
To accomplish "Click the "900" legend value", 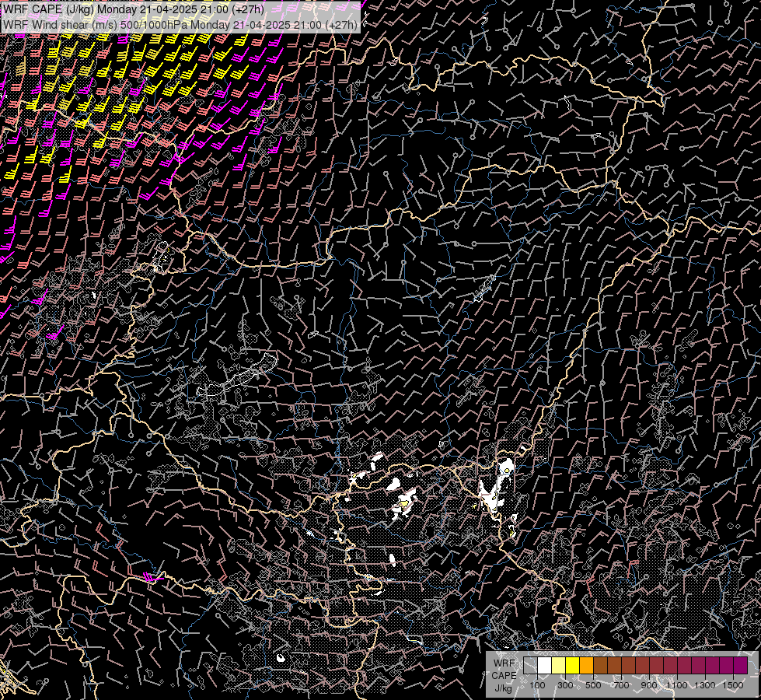I will tap(649, 685).
